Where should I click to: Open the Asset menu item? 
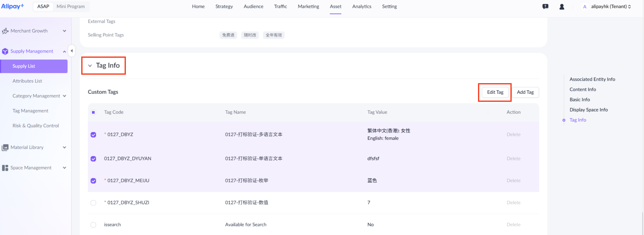(x=335, y=6)
